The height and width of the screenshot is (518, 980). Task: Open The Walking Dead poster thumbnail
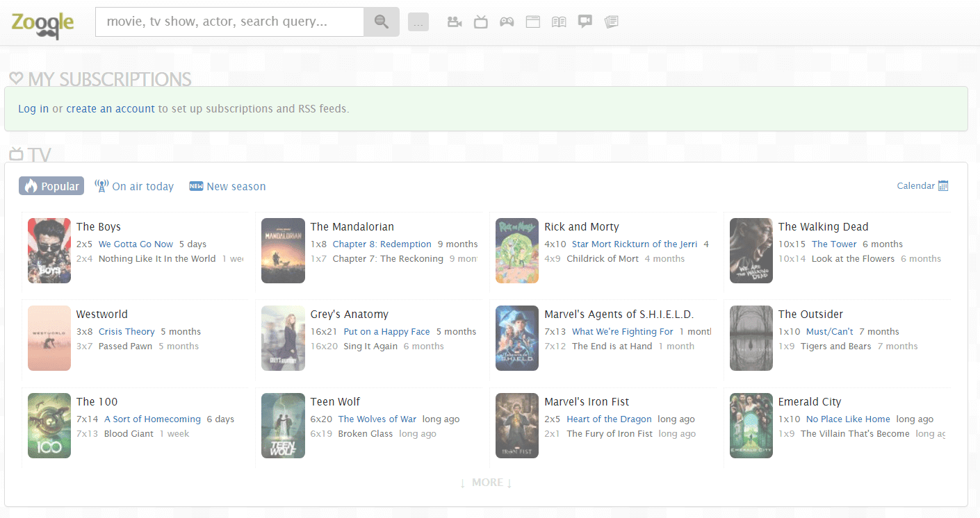(751, 251)
